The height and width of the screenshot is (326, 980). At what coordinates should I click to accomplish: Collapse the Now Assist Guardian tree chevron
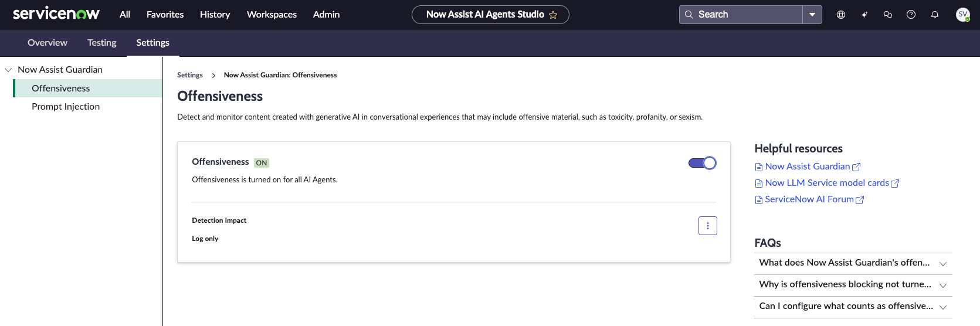(8, 70)
